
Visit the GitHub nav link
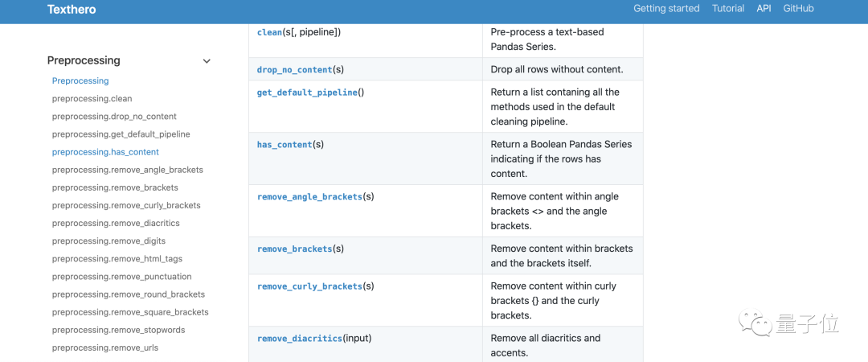(x=799, y=9)
